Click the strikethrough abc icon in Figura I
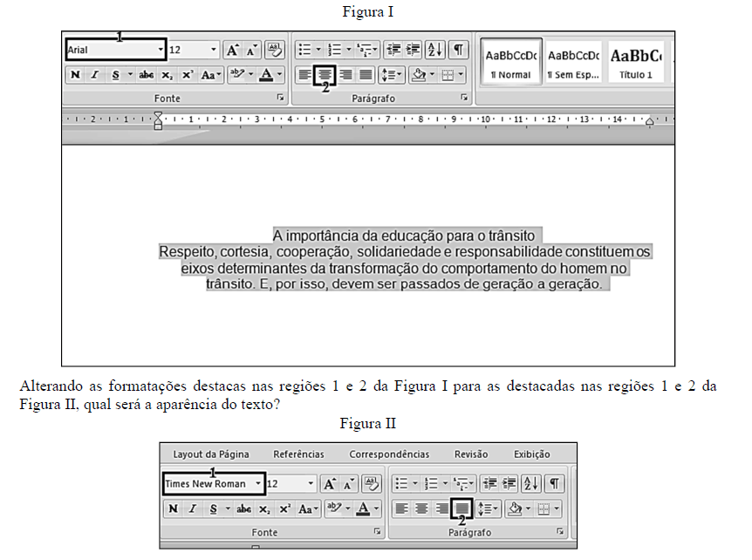Screen dimensions: 752x560 click(x=146, y=75)
